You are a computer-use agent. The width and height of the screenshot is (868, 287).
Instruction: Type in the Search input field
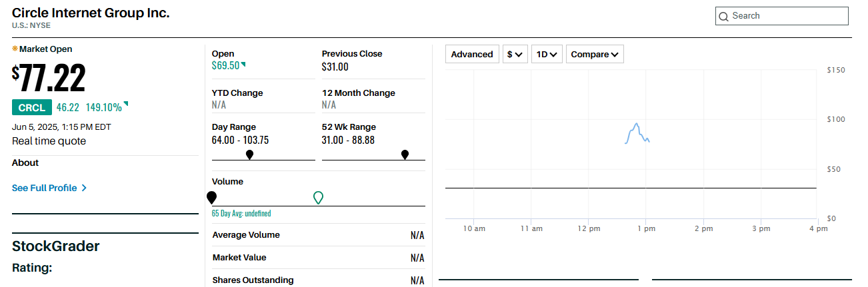787,16
